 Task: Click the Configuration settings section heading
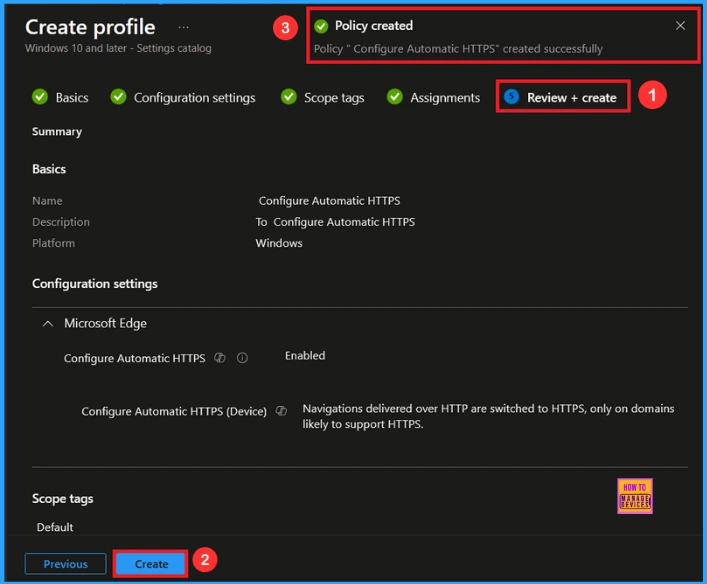click(95, 284)
